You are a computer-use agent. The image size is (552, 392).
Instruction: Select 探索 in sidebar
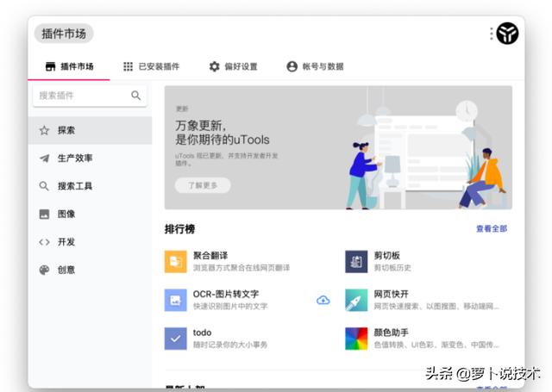coord(90,130)
